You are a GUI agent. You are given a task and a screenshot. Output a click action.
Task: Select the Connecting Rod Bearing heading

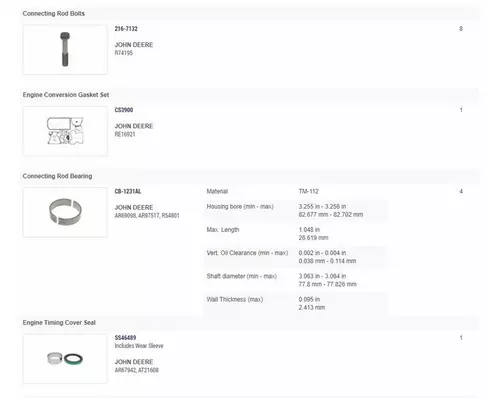pyautogui.click(x=57, y=176)
